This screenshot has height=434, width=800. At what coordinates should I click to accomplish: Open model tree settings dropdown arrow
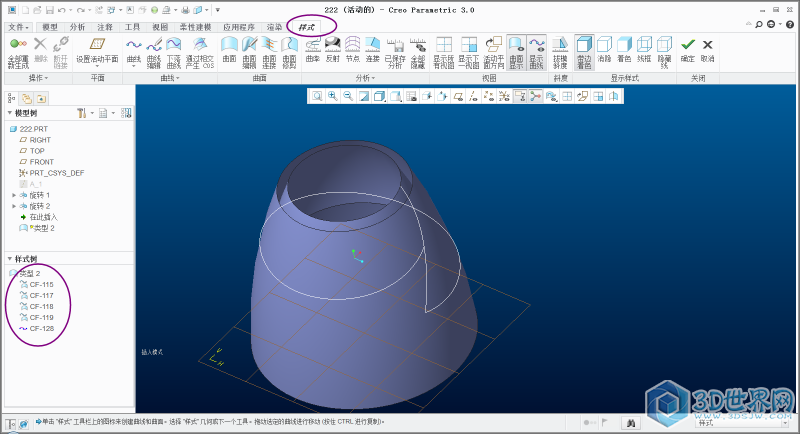[x=92, y=113]
